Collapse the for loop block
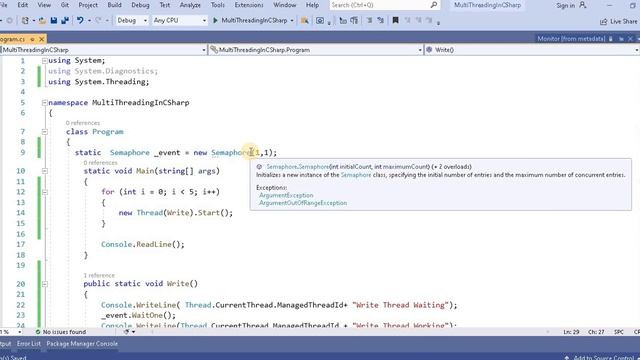The width and height of the screenshot is (640, 360). click(44, 192)
